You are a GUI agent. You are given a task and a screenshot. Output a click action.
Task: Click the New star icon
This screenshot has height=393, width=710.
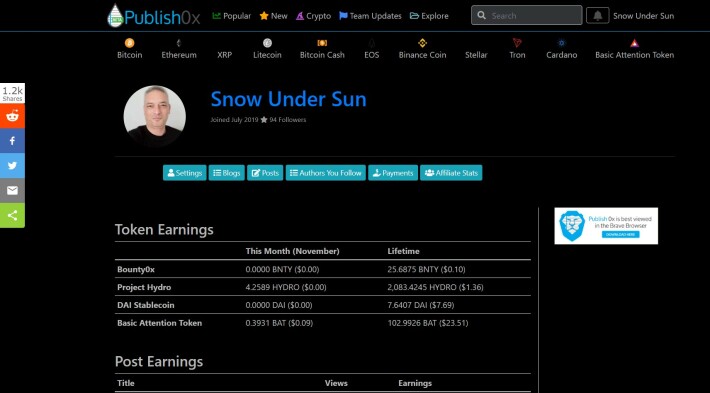pos(264,16)
